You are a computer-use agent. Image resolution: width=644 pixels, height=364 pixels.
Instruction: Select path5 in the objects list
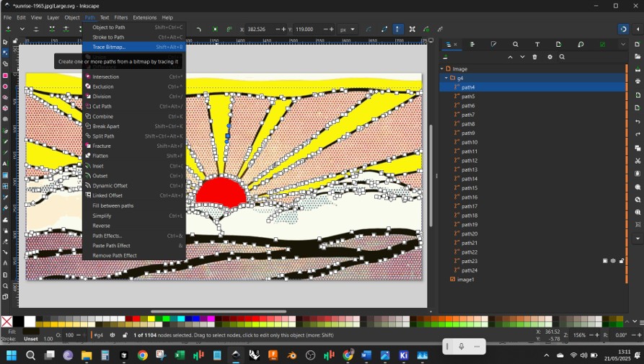tap(468, 97)
